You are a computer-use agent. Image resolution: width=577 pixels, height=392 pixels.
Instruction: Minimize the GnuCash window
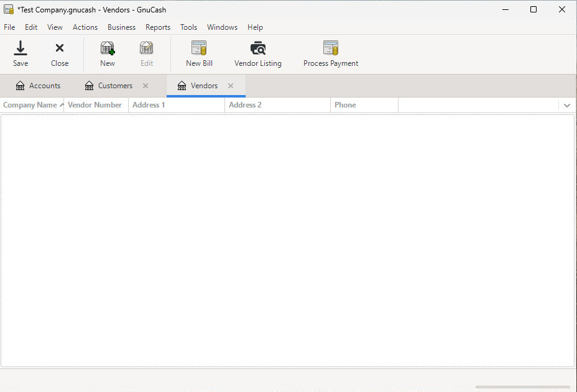(x=505, y=9)
